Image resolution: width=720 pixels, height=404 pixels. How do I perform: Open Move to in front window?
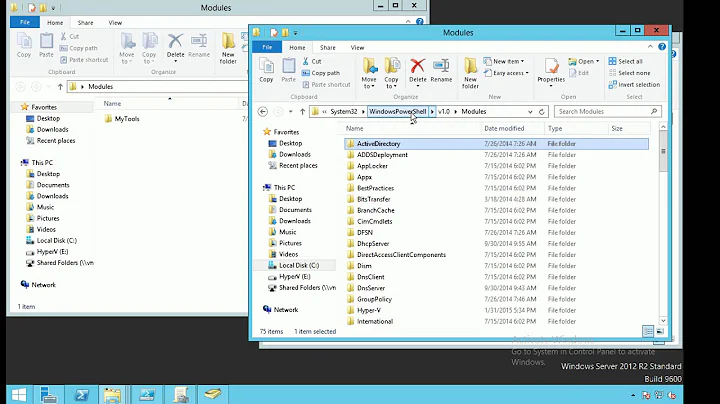tap(369, 73)
